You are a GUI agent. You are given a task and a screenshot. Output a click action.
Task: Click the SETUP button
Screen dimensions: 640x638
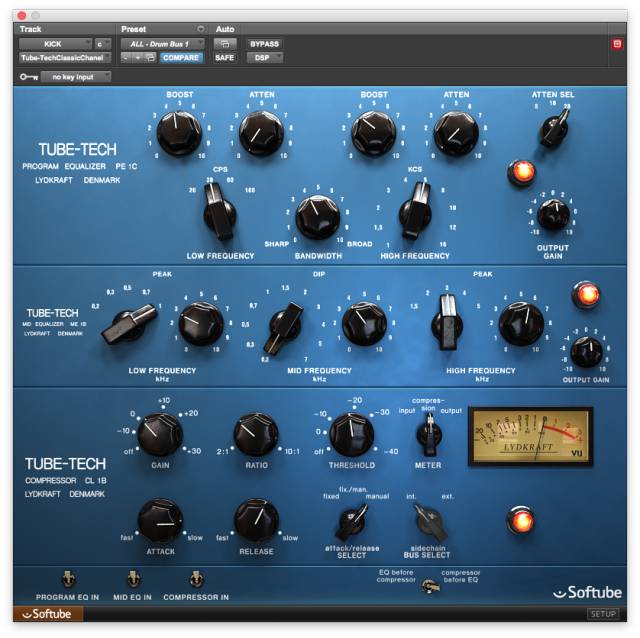(x=603, y=614)
